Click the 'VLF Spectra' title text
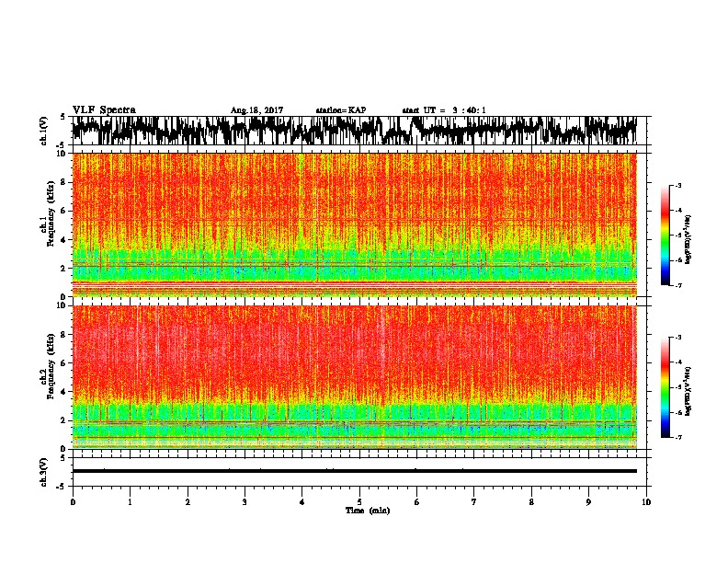 104,110
